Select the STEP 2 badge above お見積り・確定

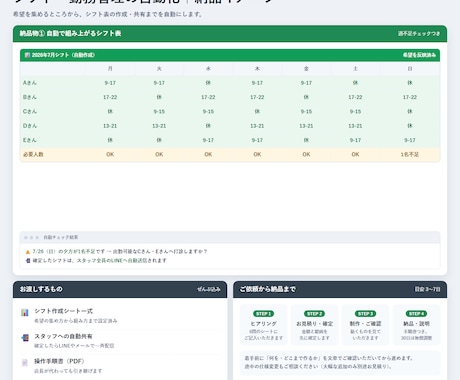pyautogui.click(x=314, y=314)
